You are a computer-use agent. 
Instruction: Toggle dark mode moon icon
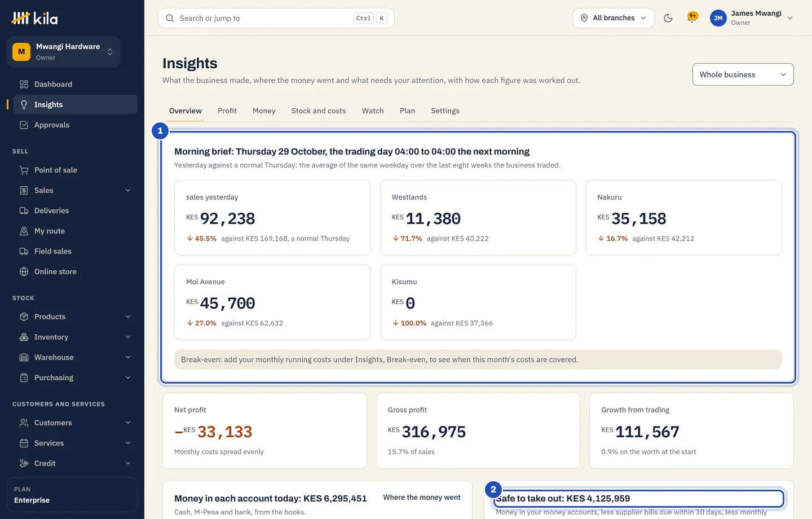(x=668, y=18)
